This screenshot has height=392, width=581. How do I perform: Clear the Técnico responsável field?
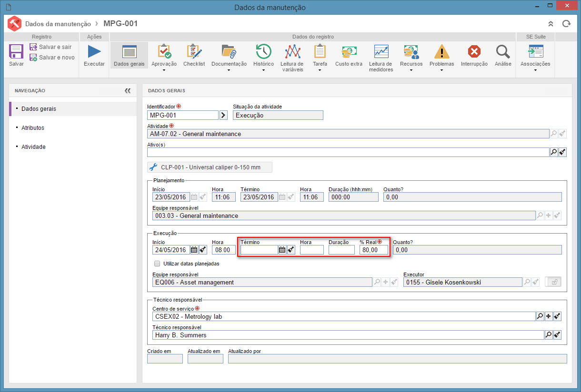point(558,335)
